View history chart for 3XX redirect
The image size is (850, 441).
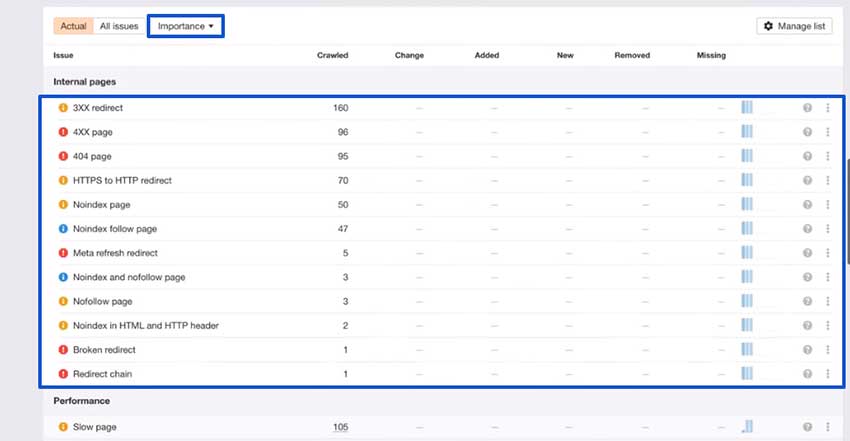(x=747, y=107)
